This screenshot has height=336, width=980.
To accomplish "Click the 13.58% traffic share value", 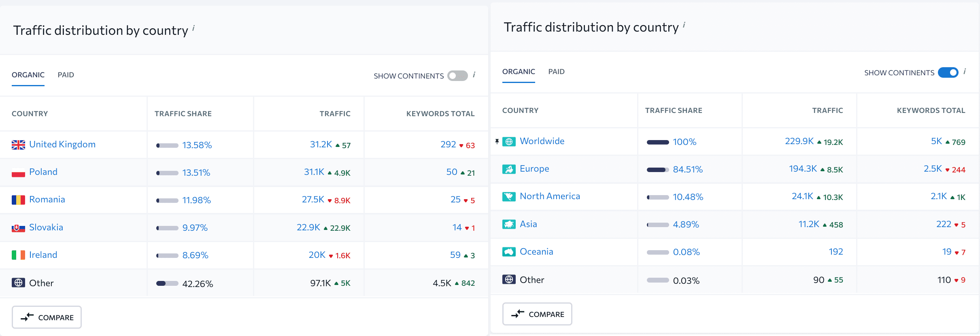I will tap(197, 145).
